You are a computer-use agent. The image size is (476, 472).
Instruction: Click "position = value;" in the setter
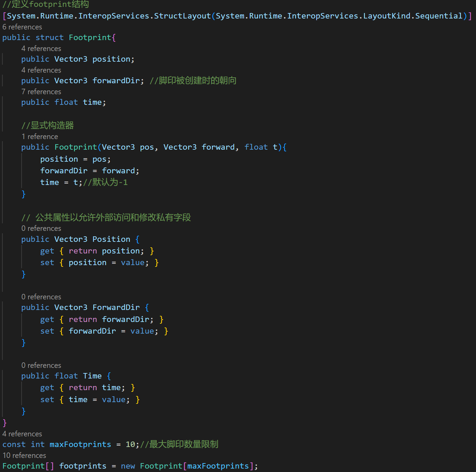(109, 262)
